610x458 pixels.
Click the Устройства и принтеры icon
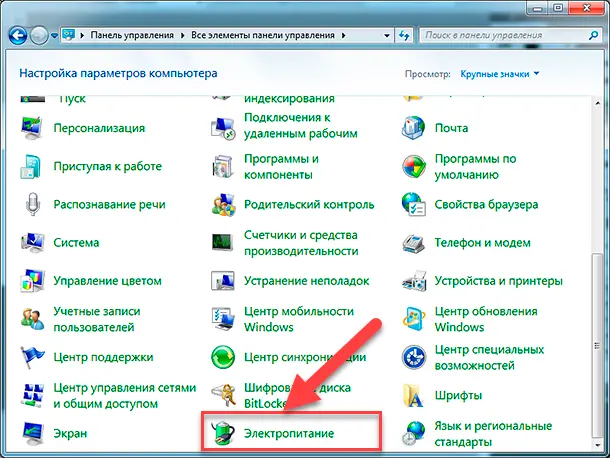point(414,281)
